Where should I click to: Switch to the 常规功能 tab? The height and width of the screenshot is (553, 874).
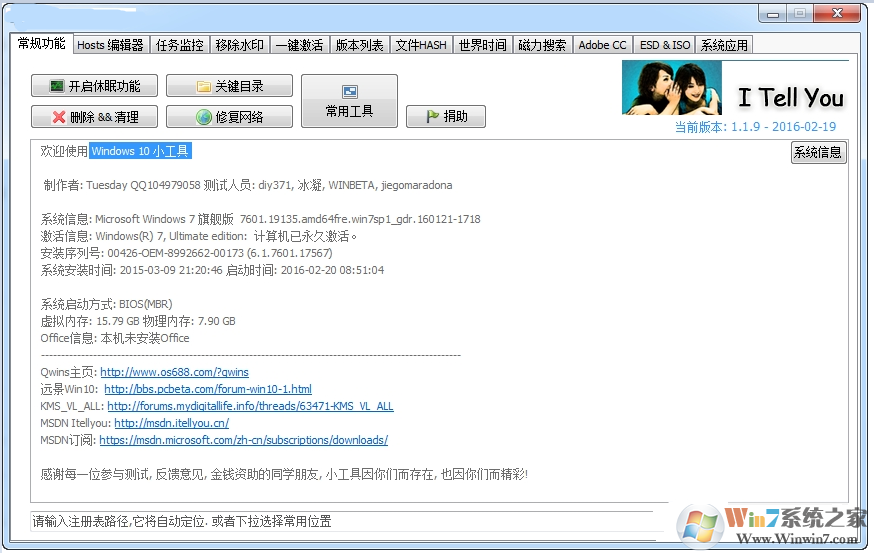click(x=41, y=43)
